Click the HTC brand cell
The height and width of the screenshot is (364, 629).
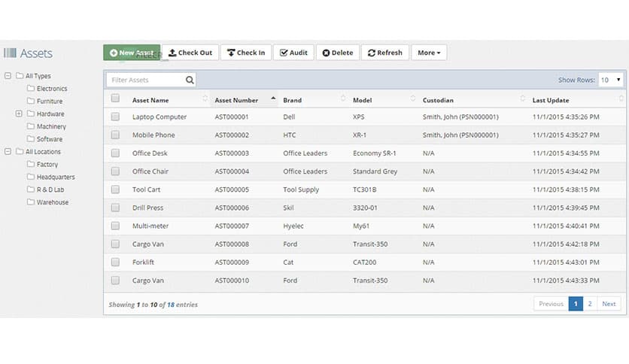click(289, 135)
